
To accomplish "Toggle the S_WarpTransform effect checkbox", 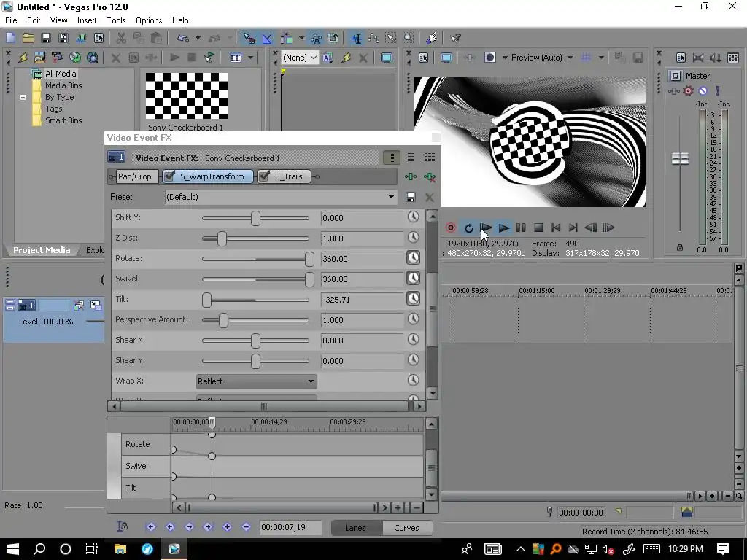I will pyautogui.click(x=169, y=176).
